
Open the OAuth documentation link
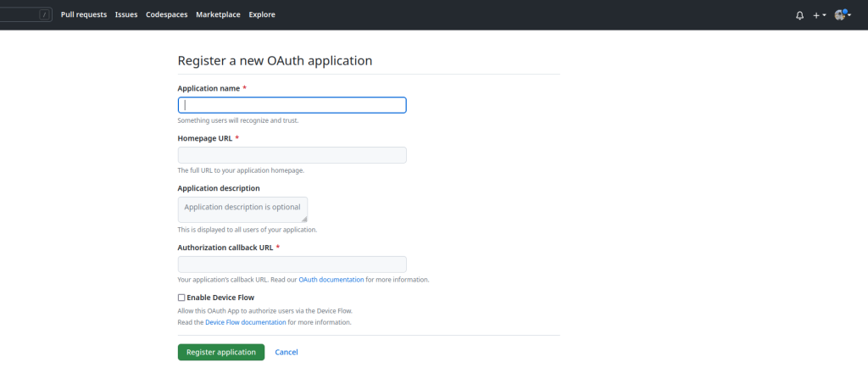point(331,279)
